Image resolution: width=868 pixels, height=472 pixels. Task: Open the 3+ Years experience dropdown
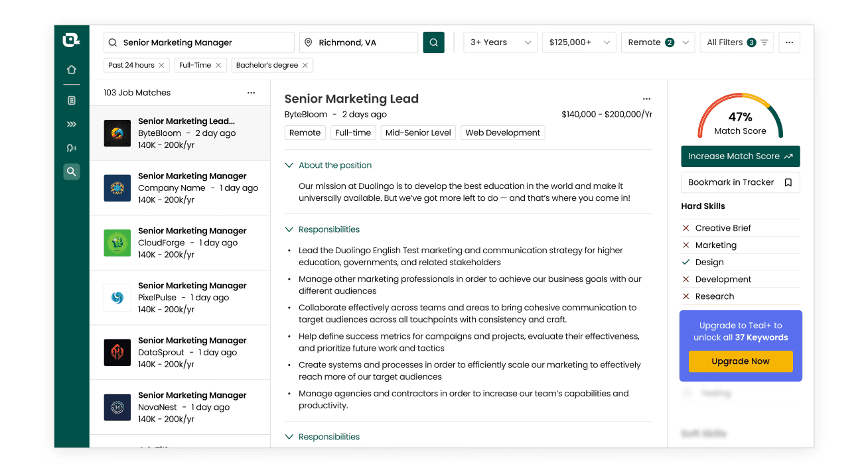[500, 42]
